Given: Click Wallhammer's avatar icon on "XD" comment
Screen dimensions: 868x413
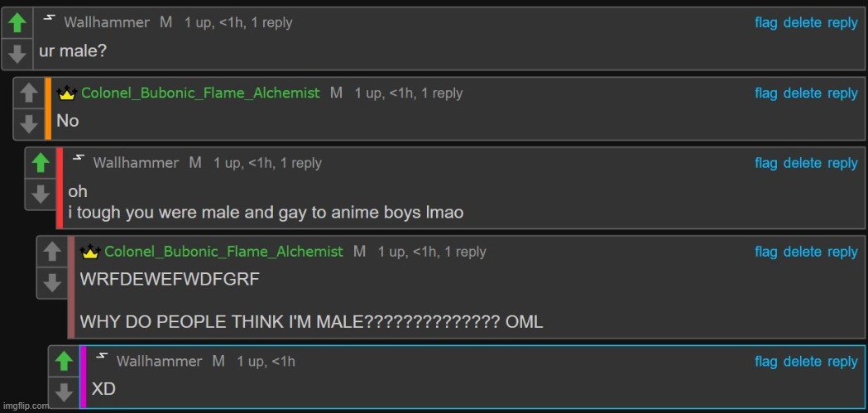Looking at the screenshot, I should [101, 356].
